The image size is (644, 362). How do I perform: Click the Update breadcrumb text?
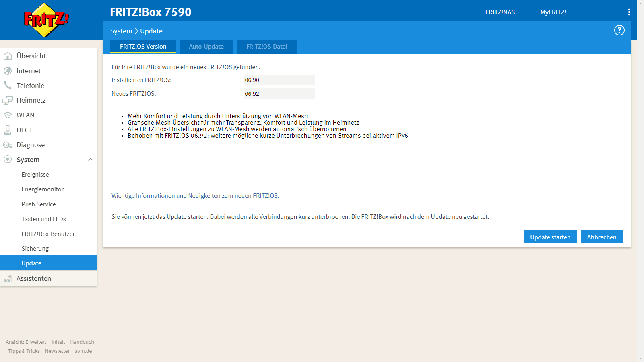tap(151, 31)
